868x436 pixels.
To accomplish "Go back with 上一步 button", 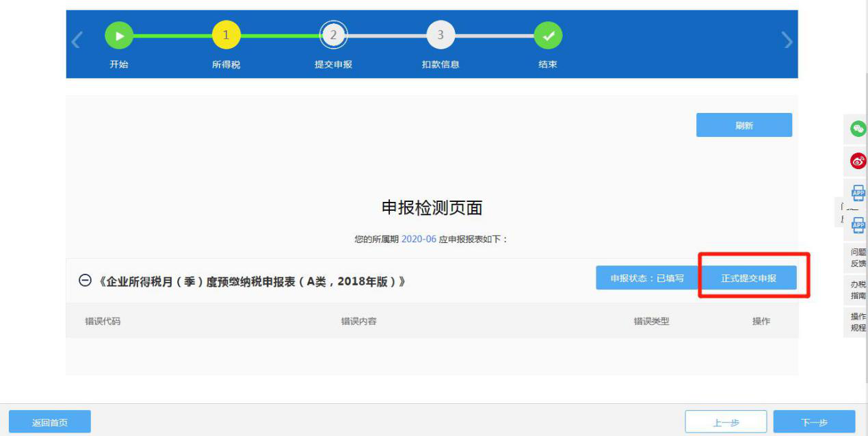I will (726, 422).
